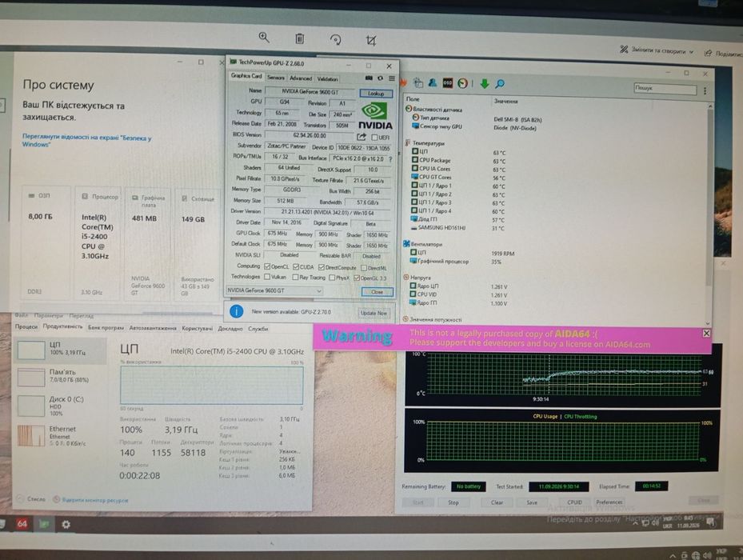Viewport: 743px width, 560px height.
Task: Open Процеси tab in Task Manager
Action: click(x=26, y=326)
